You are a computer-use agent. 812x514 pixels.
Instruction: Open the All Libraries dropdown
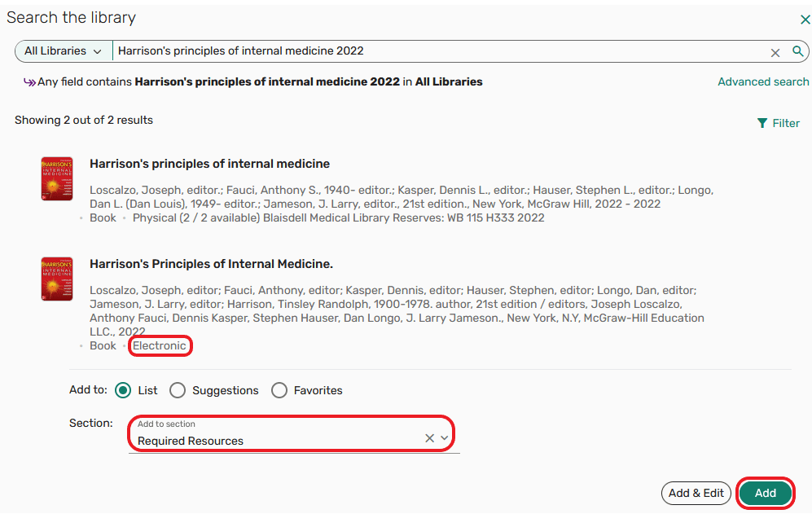(x=64, y=51)
